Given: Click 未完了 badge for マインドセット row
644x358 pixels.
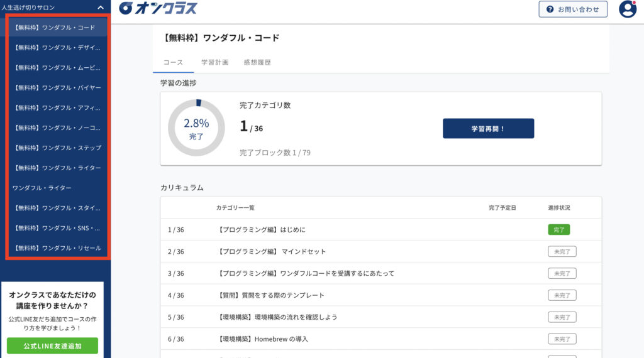Looking at the screenshot, I should [x=562, y=252].
